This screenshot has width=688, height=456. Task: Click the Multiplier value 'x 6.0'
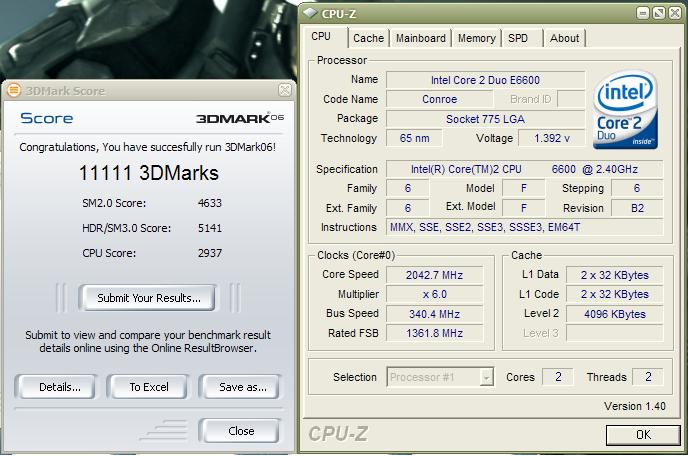coord(434,294)
